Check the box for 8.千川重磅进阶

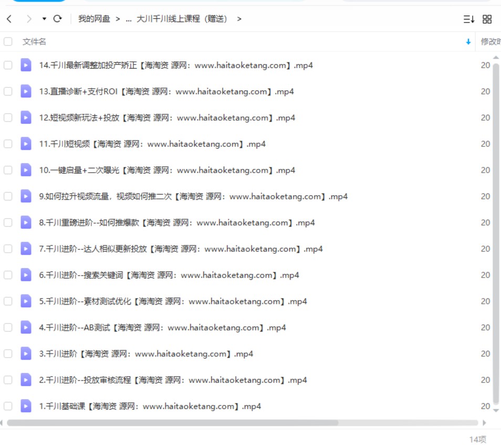click(x=8, y=222)
